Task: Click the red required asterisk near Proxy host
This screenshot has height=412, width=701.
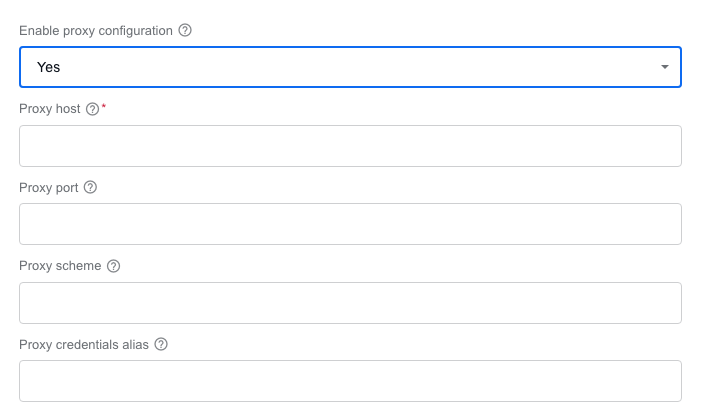Action: (104, 106)
